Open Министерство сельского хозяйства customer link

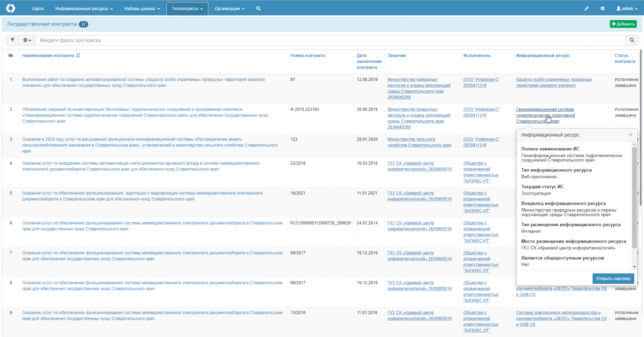419,142
